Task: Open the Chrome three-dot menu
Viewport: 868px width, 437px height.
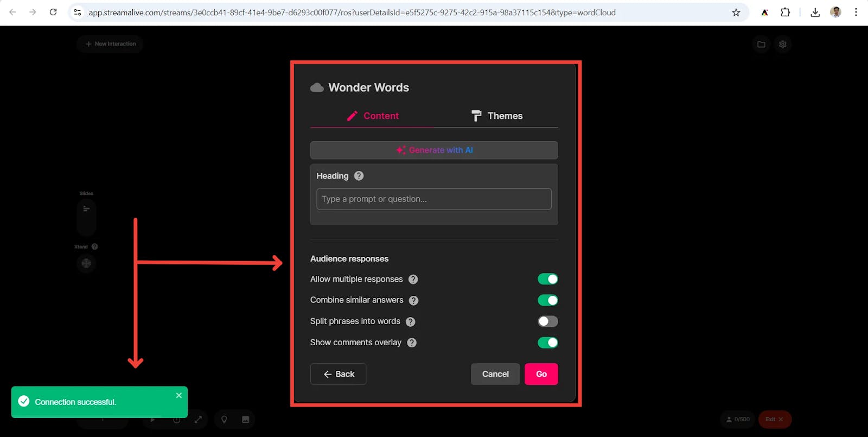Action: pos(856,12)
